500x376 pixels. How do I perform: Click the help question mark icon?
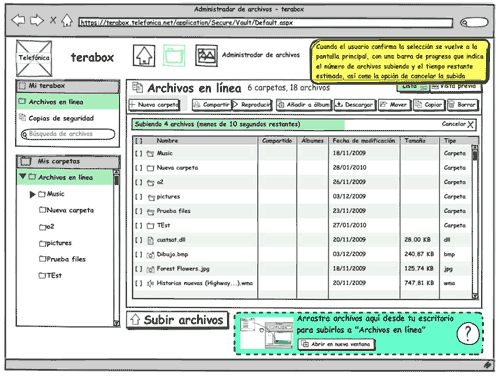[468, 334]
